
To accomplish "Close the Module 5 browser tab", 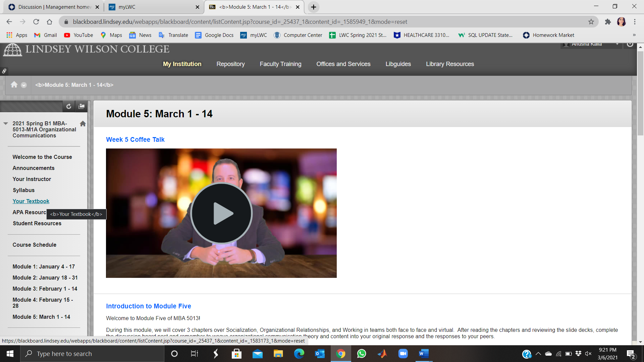I will tap(298, 7).
